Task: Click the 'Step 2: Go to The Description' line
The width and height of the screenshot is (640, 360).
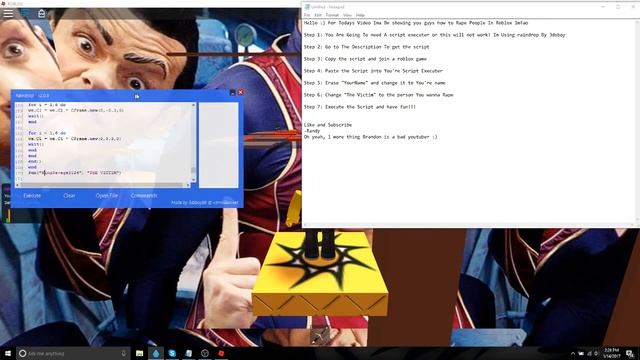Action: [366, 47]
